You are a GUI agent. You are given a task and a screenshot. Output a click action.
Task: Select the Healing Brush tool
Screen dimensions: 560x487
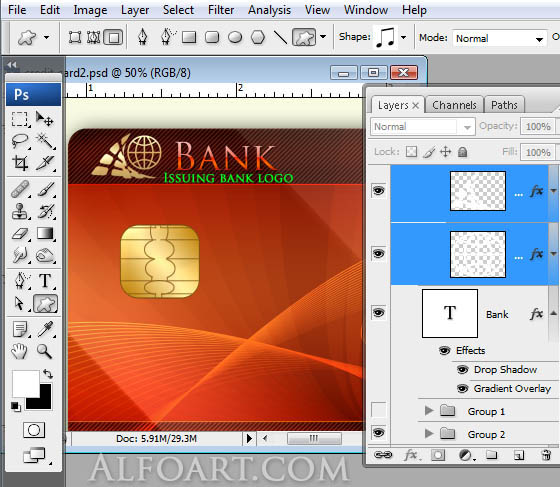[x=20, y=189]
